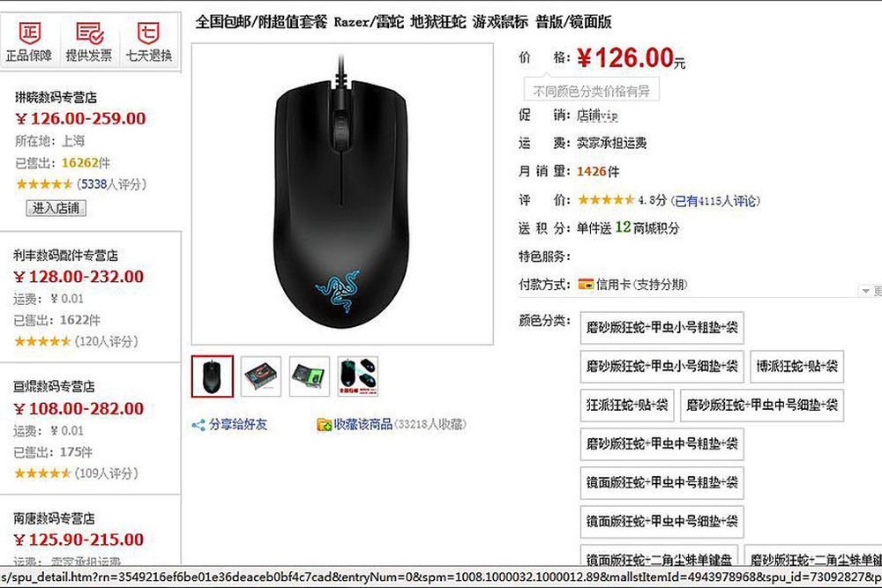This screenshot has width=882, height=588.
Task: Show the first black mouse thumbnail
Action: [x=212, y=376]
